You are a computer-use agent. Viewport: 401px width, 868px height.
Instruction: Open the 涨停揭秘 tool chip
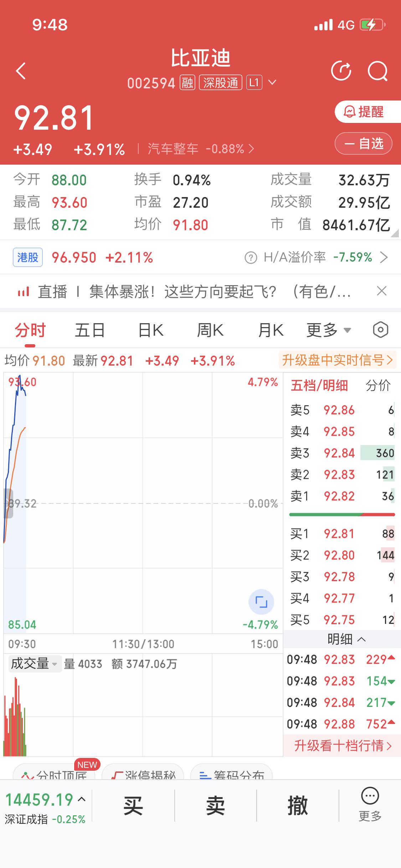(x=143, y=772)
